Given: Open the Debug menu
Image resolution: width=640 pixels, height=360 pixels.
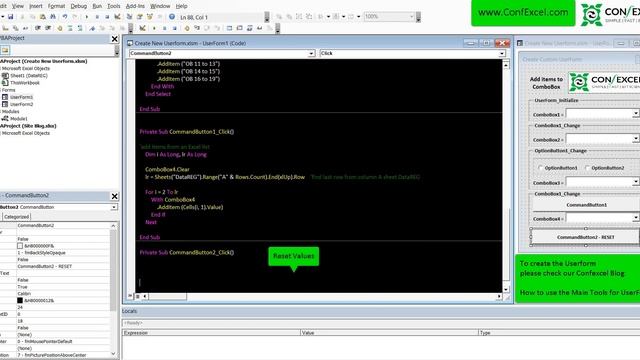Looking at the screenshot, I should coord(78,6).
